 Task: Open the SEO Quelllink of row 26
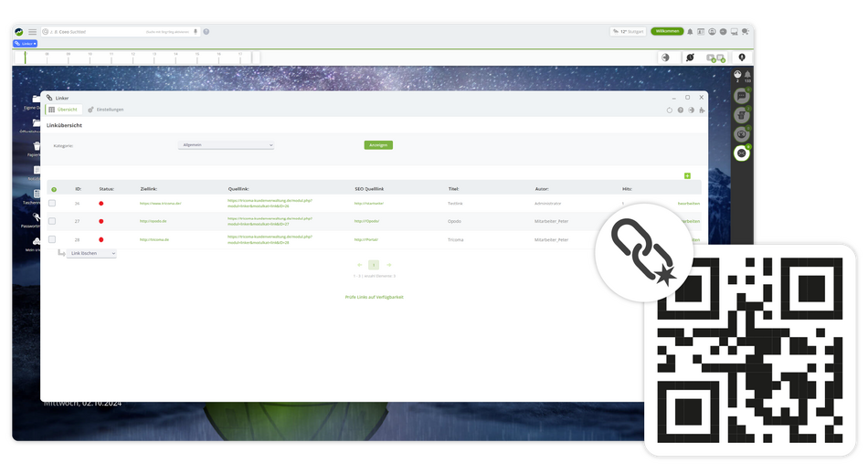point(369,204)
